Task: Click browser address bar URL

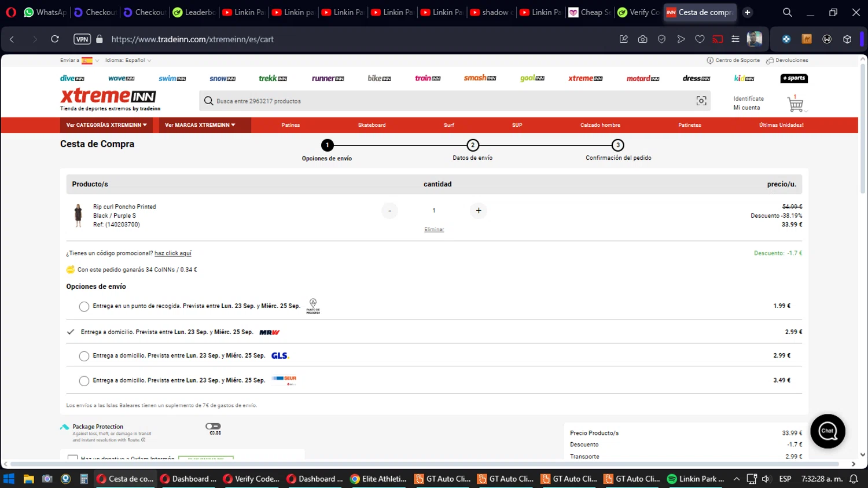Action: coord(193,39)
